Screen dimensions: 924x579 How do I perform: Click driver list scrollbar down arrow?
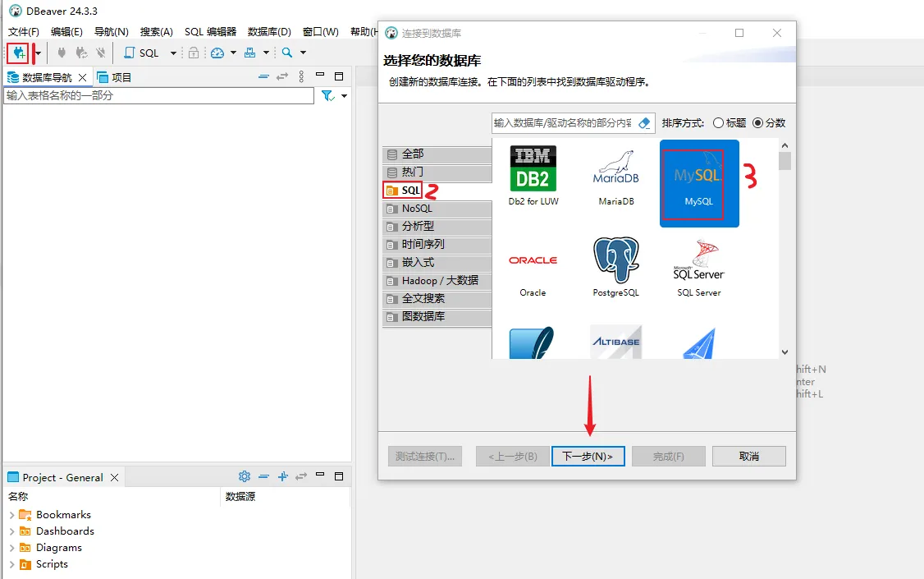pyautogui.click(x=784, y=352)
